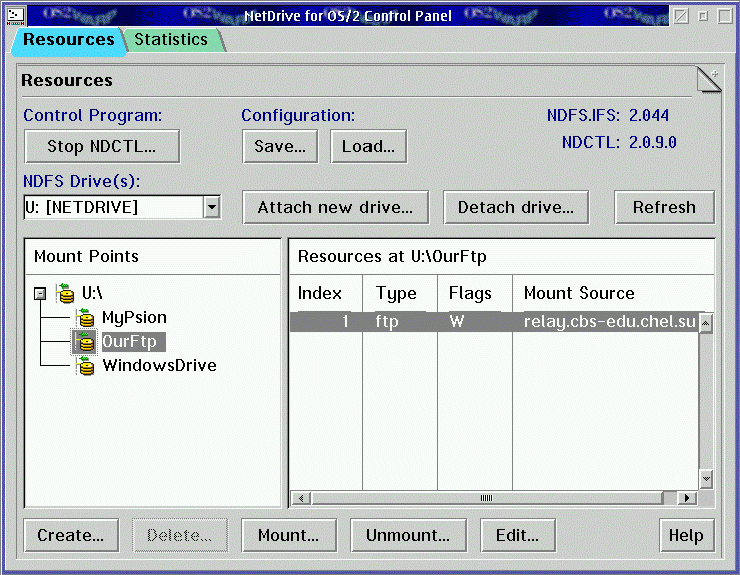Click the Mount... button

pos(289,535)
